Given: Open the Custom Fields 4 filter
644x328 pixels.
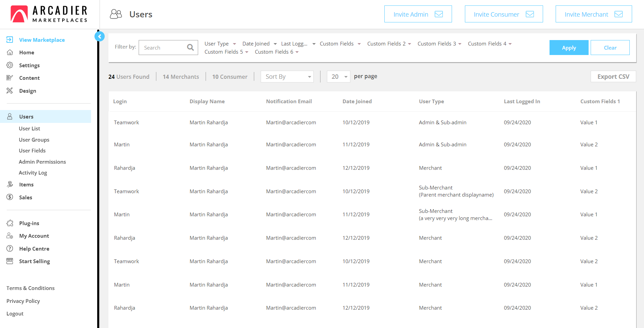Looking at the screenshot, I should (x=489, y=44).
